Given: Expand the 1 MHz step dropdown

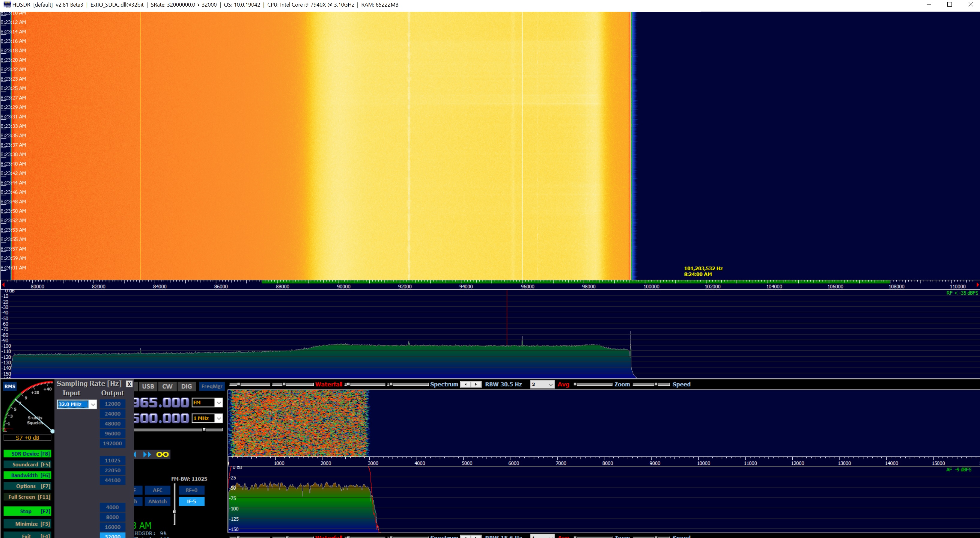Looking at the screenshot, I should 219,418.
